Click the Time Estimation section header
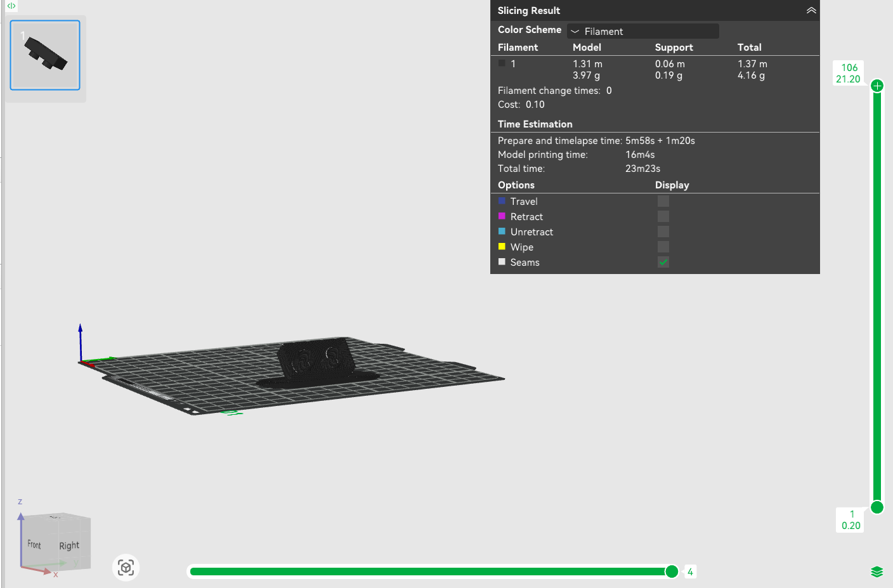This screenshot has width=893, height=588. [535, 124]
